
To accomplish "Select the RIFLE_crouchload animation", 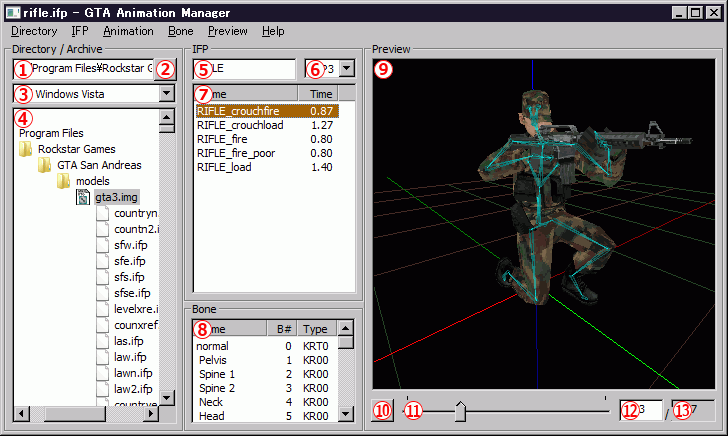I will point(265,125).
